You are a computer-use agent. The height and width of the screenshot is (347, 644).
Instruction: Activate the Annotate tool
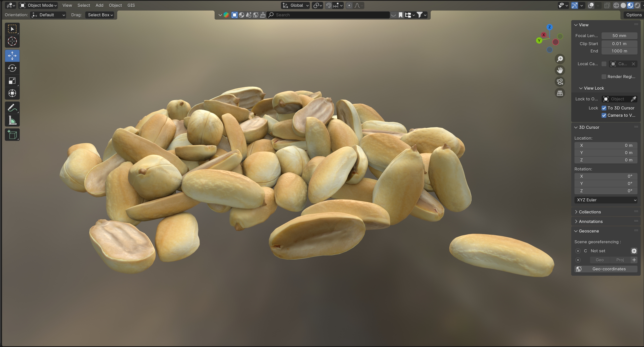12,108
